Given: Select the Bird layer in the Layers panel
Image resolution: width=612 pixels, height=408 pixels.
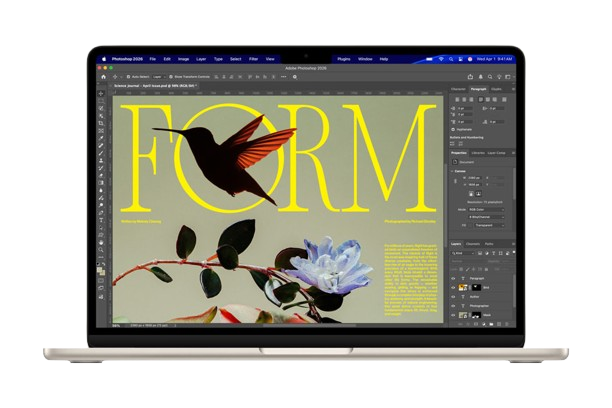Looking at the screenshot, I should [x=488, y=286].
